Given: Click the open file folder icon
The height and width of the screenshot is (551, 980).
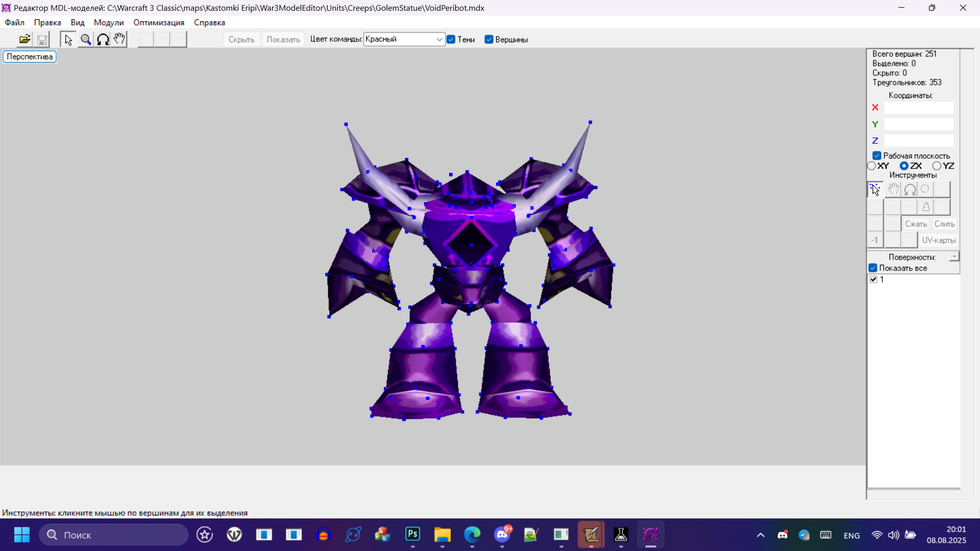Looking at the screenshot, I should click(24, 39).
